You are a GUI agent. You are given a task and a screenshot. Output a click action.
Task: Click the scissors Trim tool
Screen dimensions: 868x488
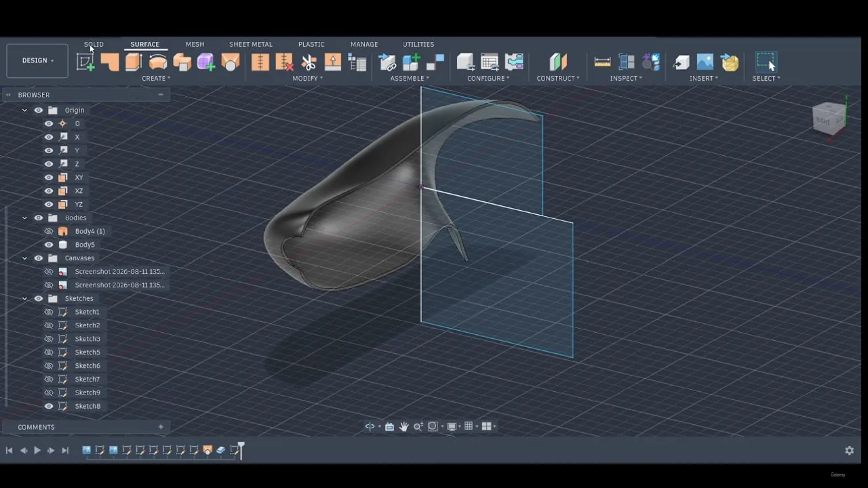309,62
